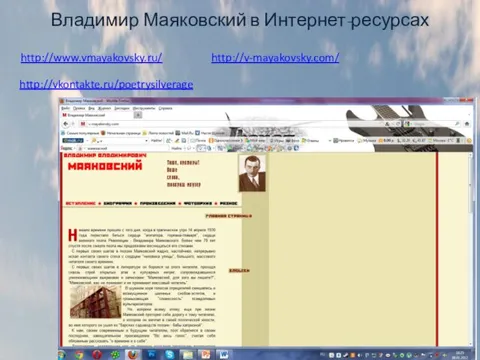Open the Справка menu
The width and height of the screenshot is (480, 360).
click(165, 108)
